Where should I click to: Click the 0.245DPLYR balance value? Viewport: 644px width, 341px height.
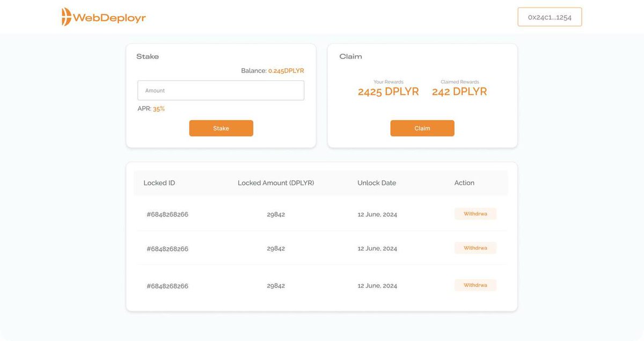coord(286,70)
